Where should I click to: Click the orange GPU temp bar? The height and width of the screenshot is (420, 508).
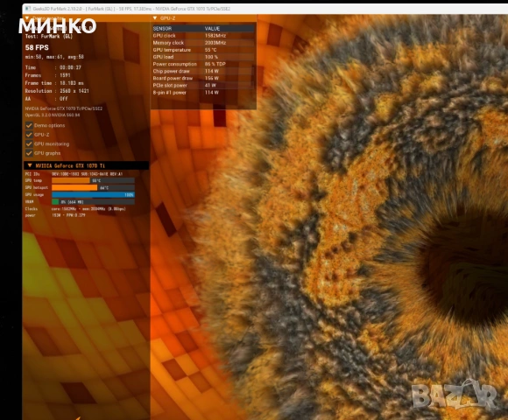pos(93,180)
